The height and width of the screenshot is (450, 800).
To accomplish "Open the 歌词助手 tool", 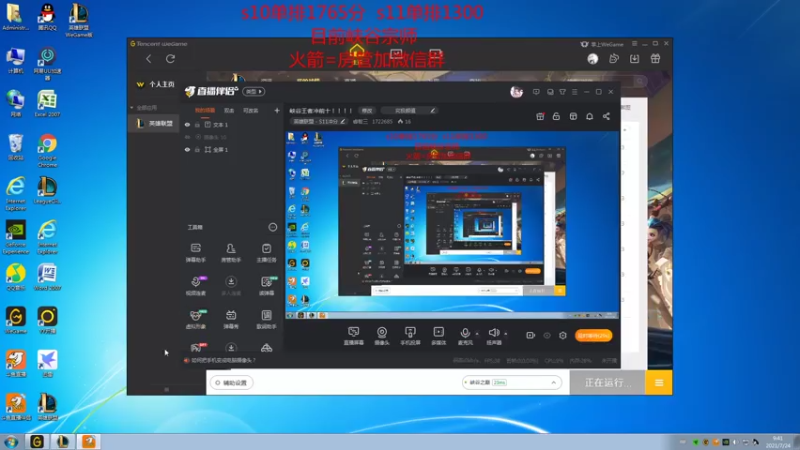I will [x=266, y=319].
